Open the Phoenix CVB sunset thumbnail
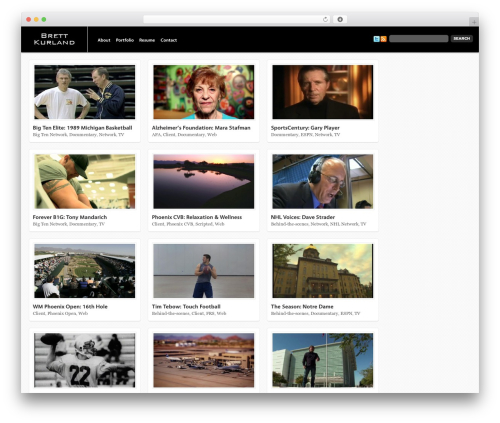500x423 pixels. pos(204,181)
